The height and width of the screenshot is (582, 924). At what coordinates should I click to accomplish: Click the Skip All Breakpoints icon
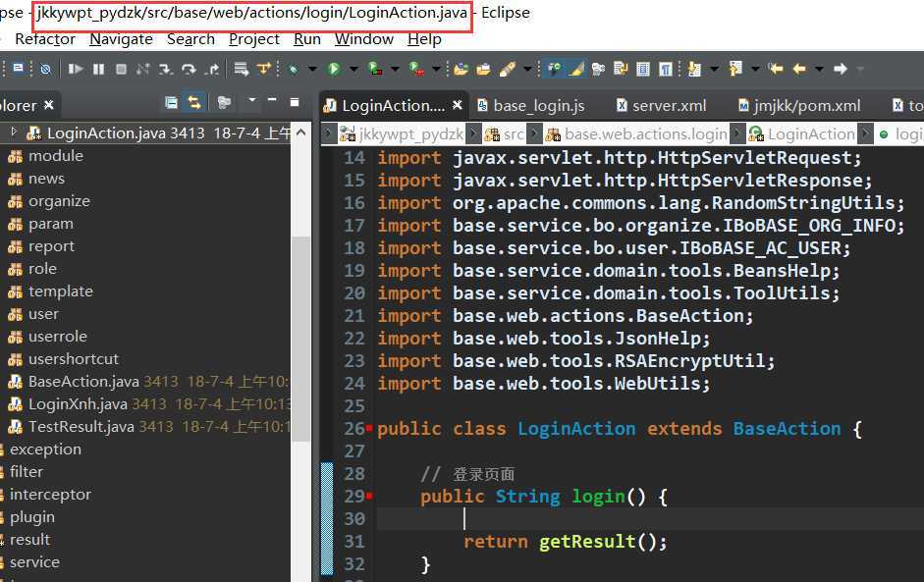tap(45, 69)
